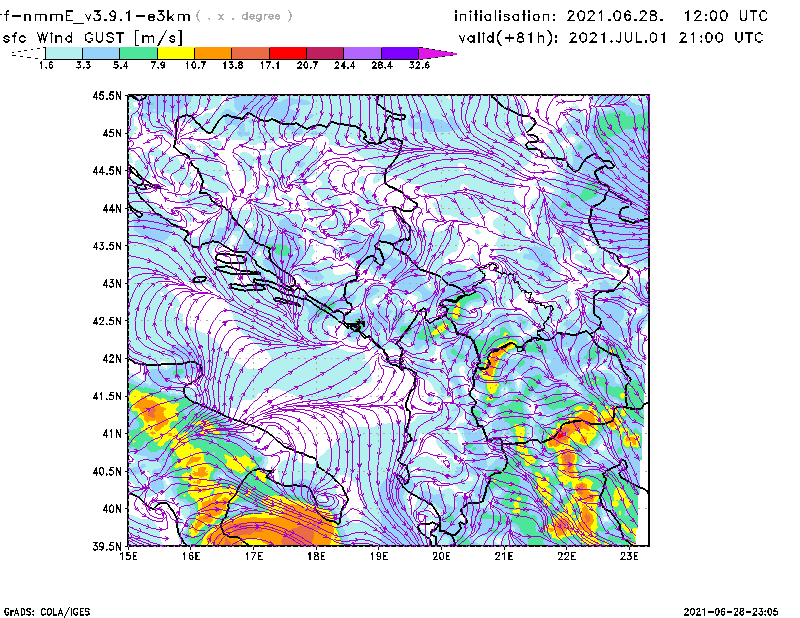Click the 23E longitude label

(629, 556)
